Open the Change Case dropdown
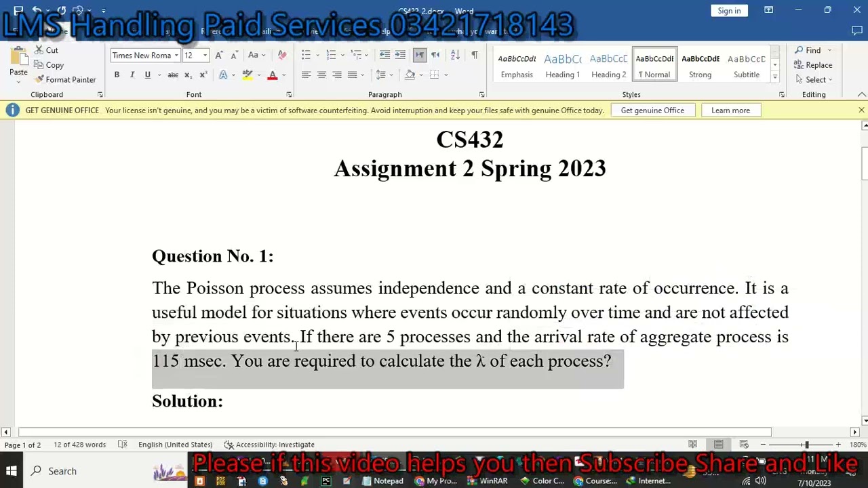This screenshot has height=488, width=868. pos(256,55)
